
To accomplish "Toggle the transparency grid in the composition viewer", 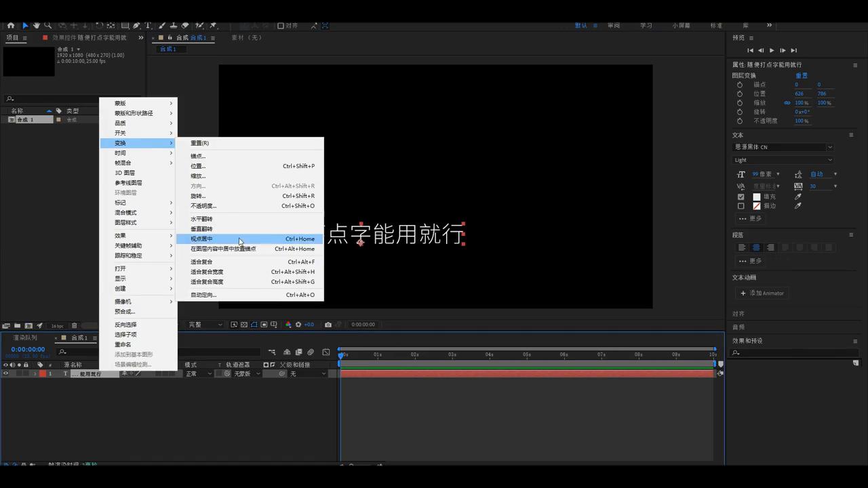I will [x=243, y=324].
